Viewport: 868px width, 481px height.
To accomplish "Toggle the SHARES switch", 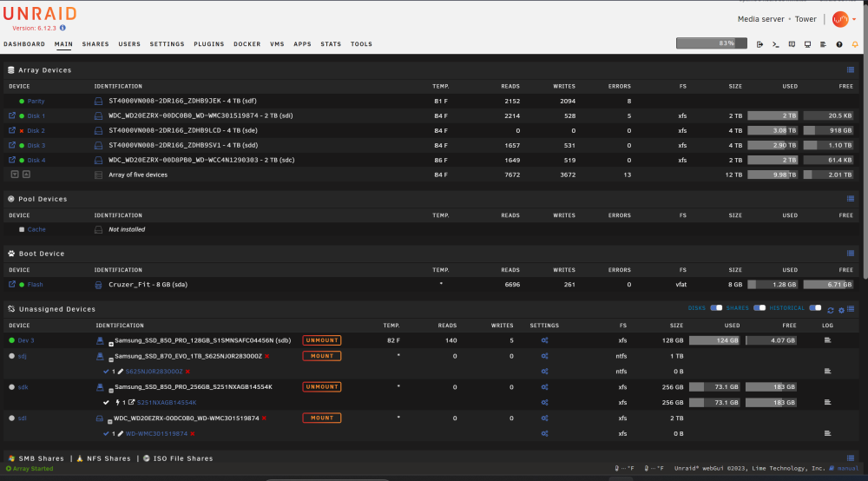I will [x=759, y=307].
